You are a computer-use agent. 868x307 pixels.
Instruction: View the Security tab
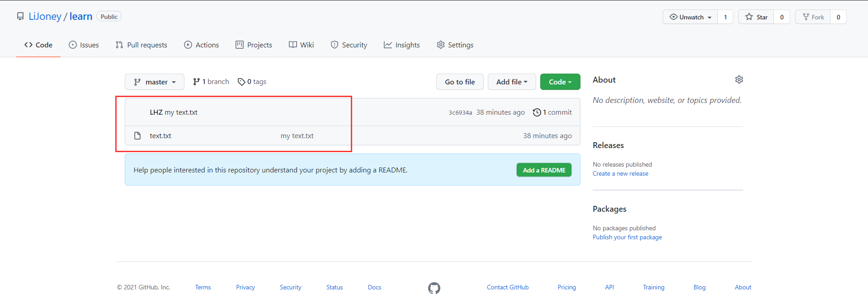pyautogui.click(x=349, y=45)
